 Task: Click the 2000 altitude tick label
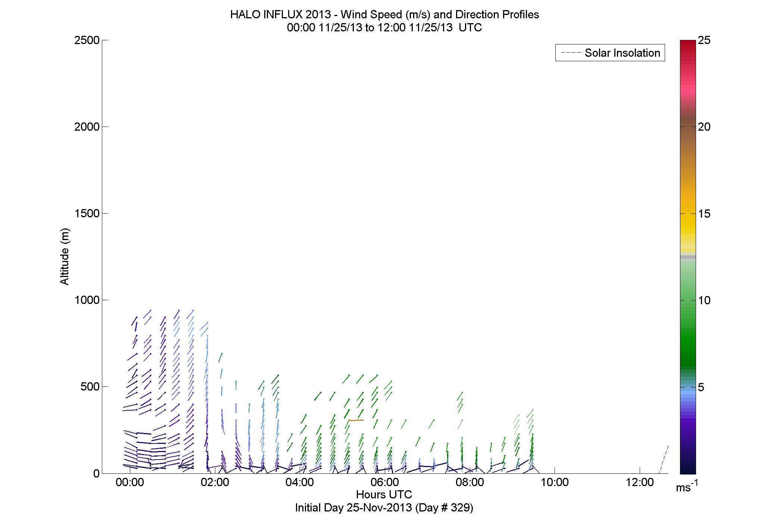coord(87,127)
